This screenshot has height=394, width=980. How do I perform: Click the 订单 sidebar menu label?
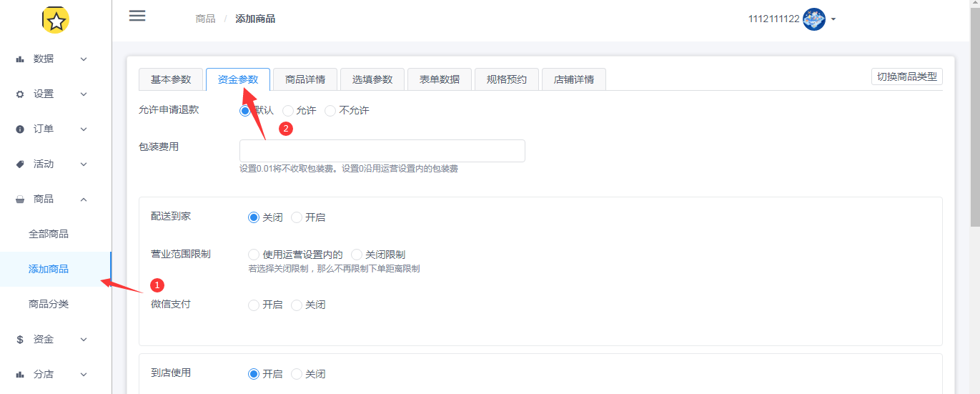tap(44, 129)
